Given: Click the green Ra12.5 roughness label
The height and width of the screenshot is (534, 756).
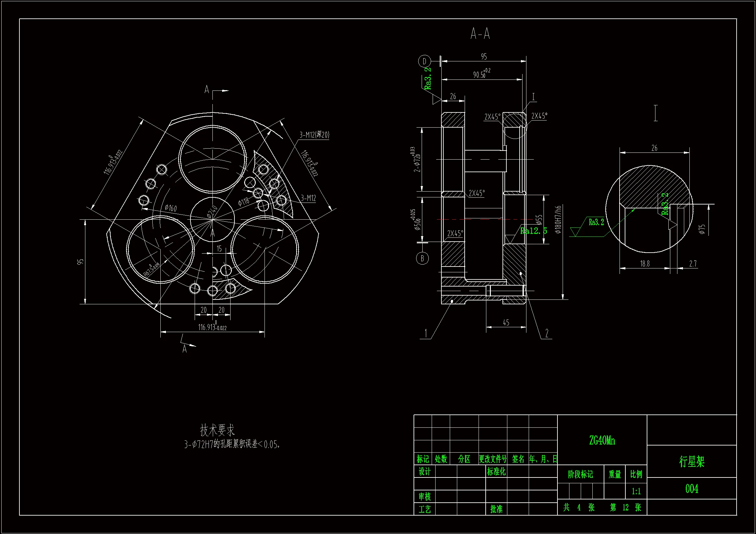Looking at the screenshot, I should pyautogui.click(x=534, y=231).
